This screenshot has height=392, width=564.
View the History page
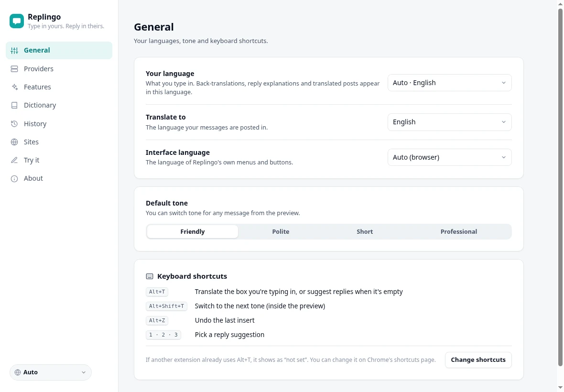59,124
